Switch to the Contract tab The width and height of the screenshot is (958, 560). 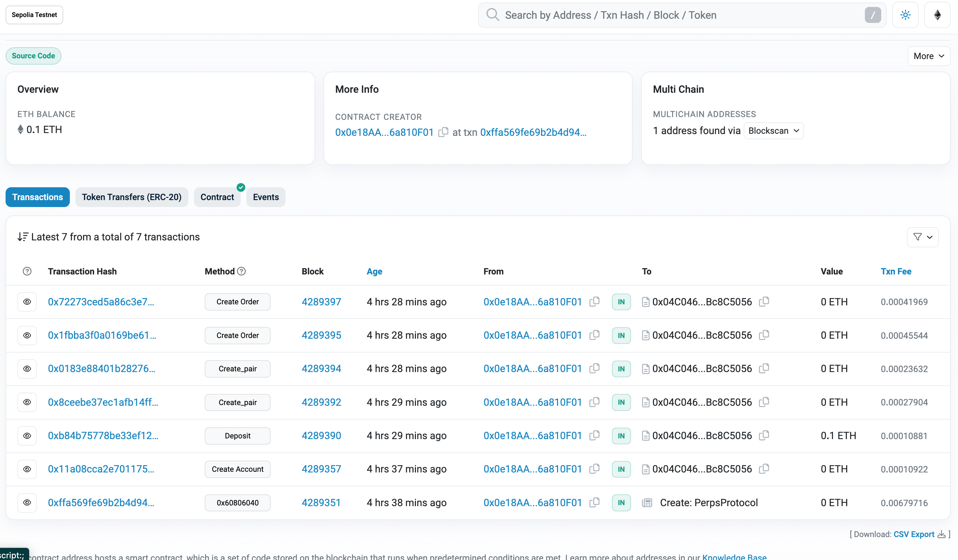[x=217, y=197]
